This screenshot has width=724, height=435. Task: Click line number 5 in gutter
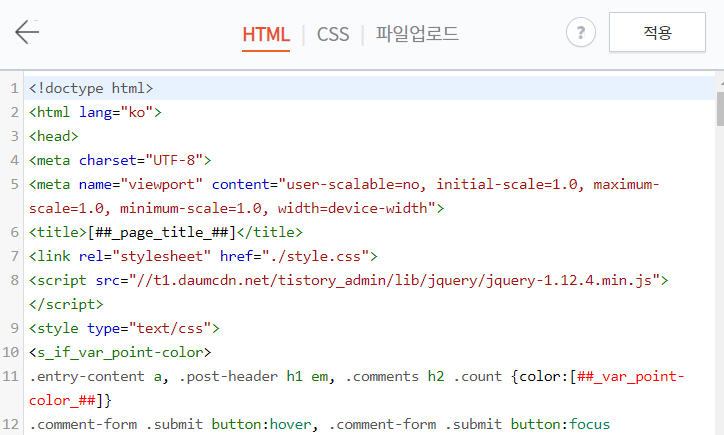tap(14, 184)
